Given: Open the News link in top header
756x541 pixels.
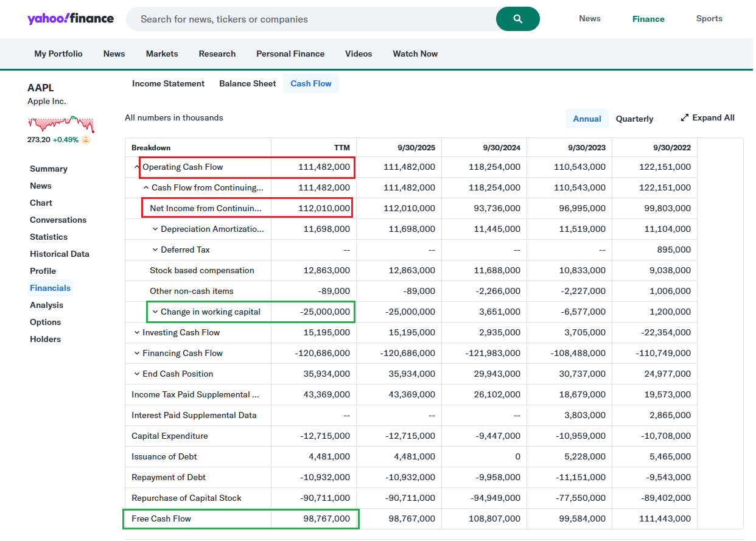Looking at the screenshot, I should (x=590, y=18).
